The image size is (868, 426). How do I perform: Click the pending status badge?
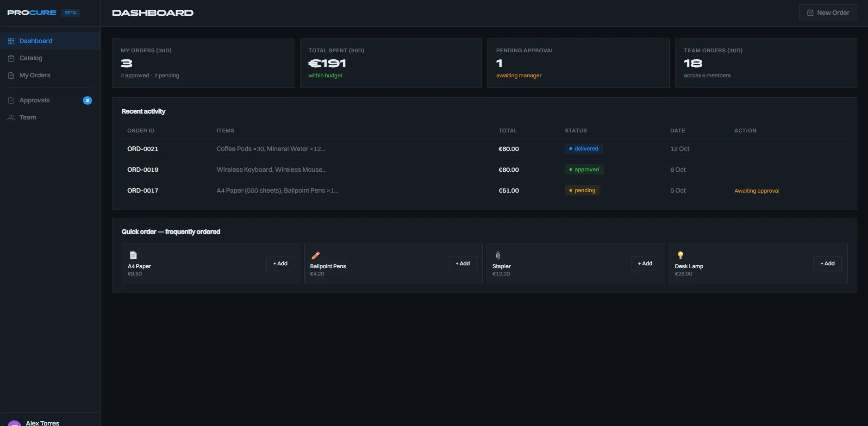[x=582, y=190]
